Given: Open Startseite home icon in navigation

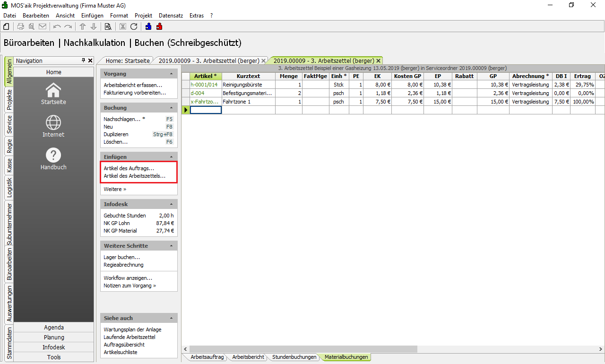Looking at the screenshot, I should click(53, 93).
